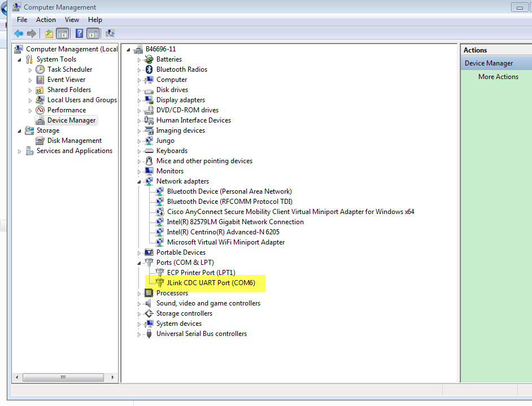Collapse the B46696-11 computer root node
The height and width of the screenshot is (406, 532).
tap(128, 50)
